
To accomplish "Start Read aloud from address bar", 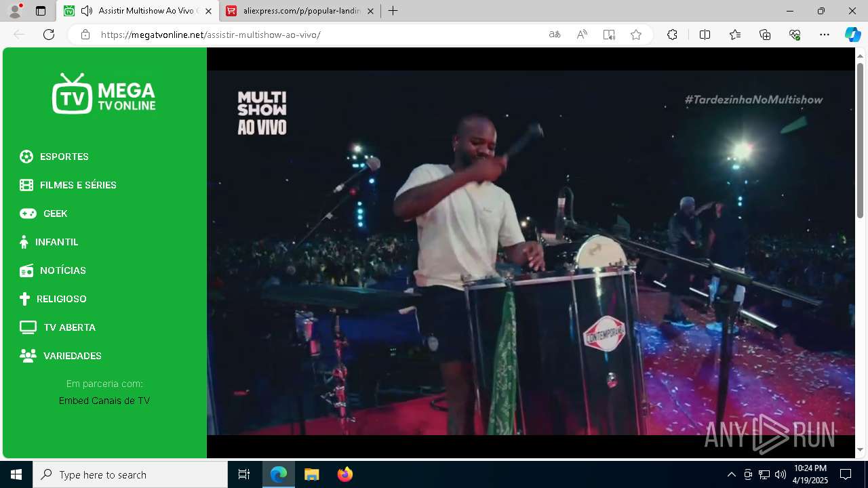I will [582, 35].
